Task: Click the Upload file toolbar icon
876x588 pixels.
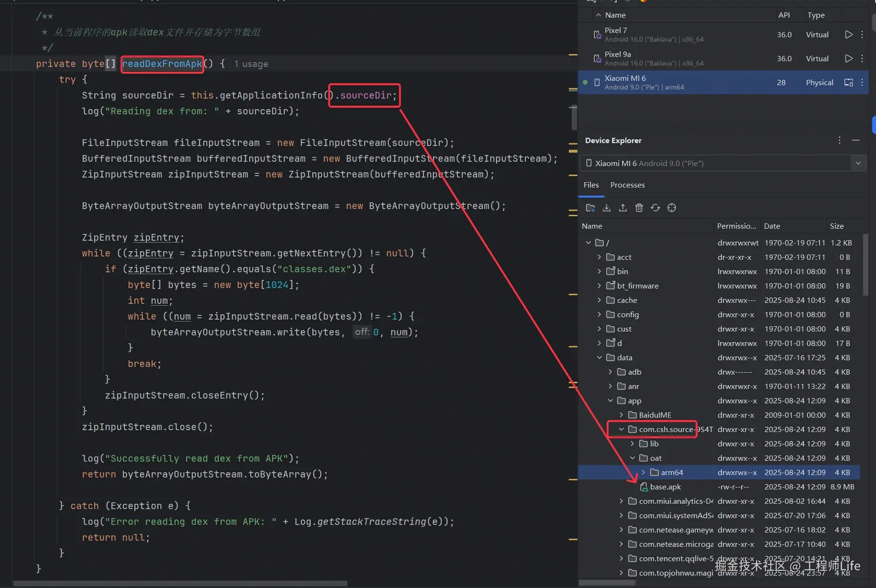Action: (623, 208)
